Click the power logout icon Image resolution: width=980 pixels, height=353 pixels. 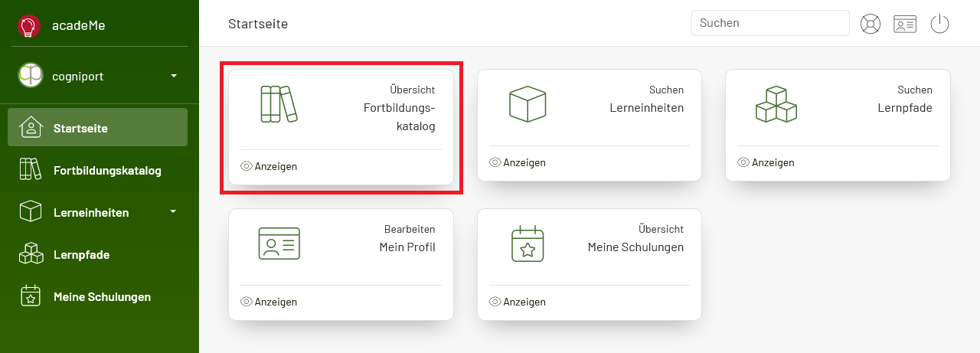(x=939, y=24)
